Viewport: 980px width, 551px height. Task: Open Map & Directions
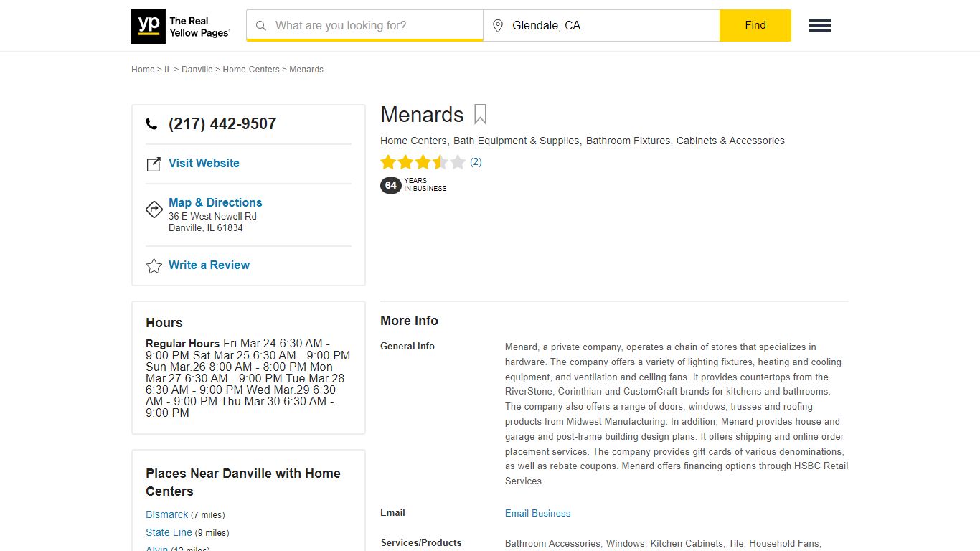(215, 203)
